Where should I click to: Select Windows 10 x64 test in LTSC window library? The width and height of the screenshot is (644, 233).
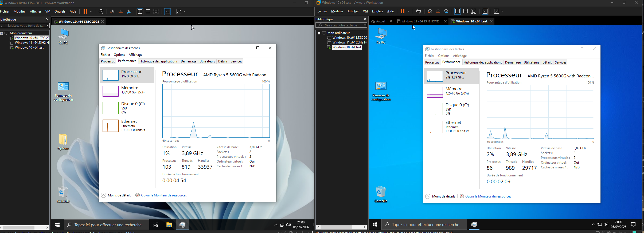point(29,48)
